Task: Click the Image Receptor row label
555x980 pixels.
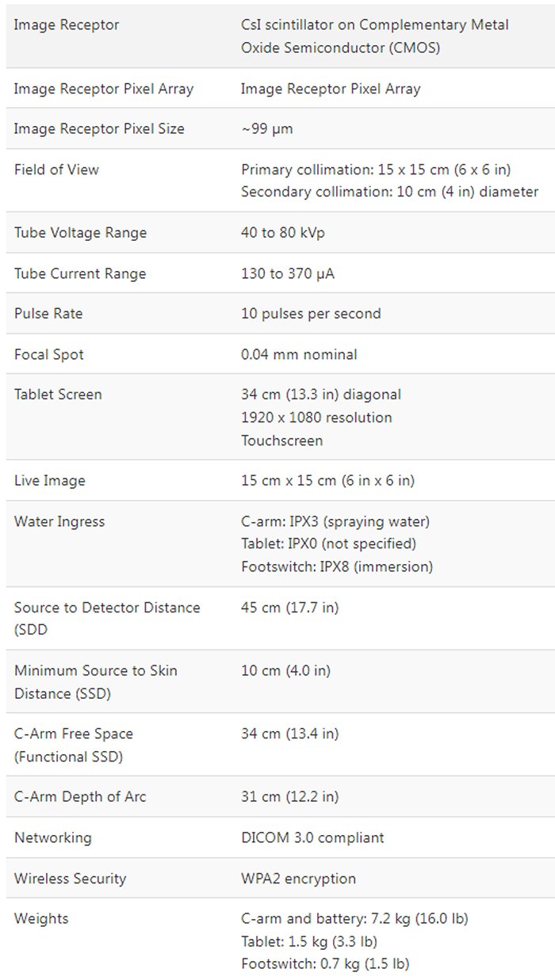Action: click(x=67, y=25)
